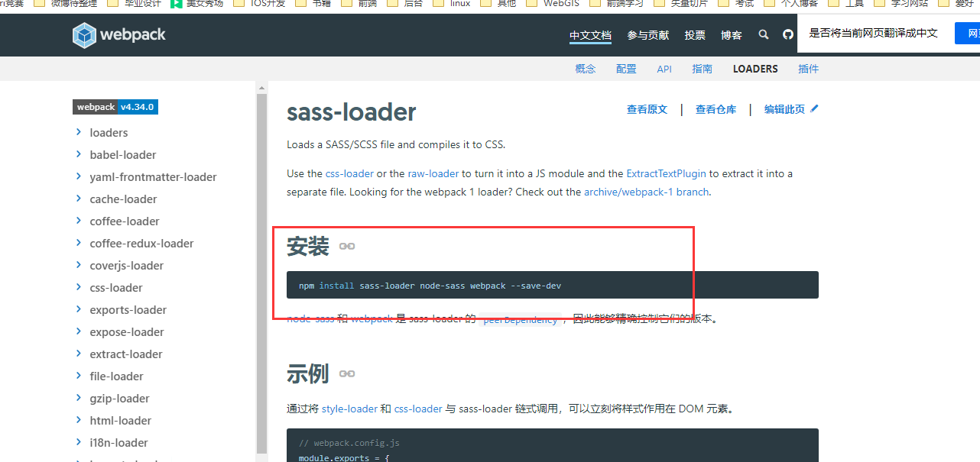Expand the cache-loader chevron
The image size is (980, 462).
coord(79,199)
